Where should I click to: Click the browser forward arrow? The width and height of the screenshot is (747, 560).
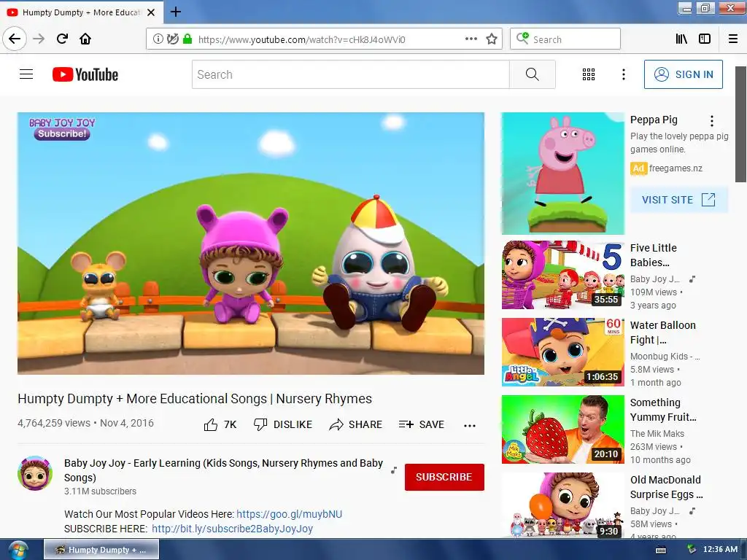(x=39, y=39)
